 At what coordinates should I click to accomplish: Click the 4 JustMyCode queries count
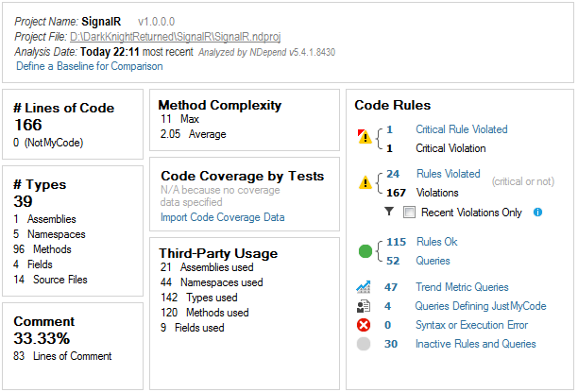click(387, 306)
